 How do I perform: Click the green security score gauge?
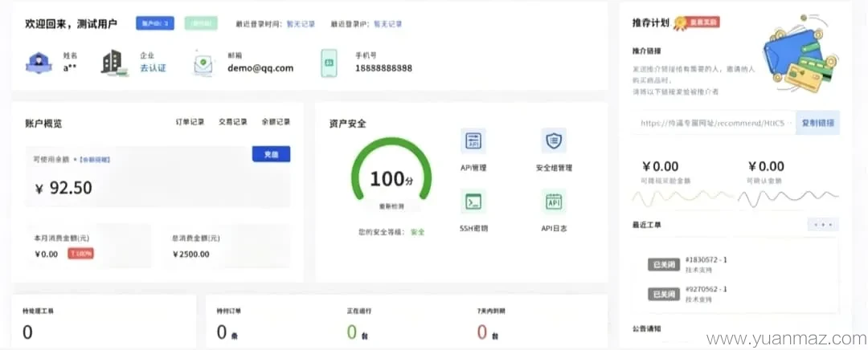tap(391, 169)
